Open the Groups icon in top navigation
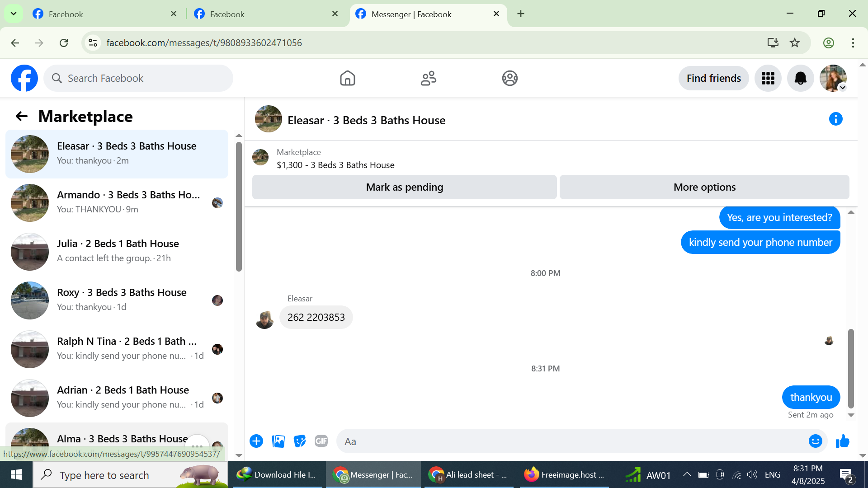Viewport: 868px width, 488px height. (509, 78)
